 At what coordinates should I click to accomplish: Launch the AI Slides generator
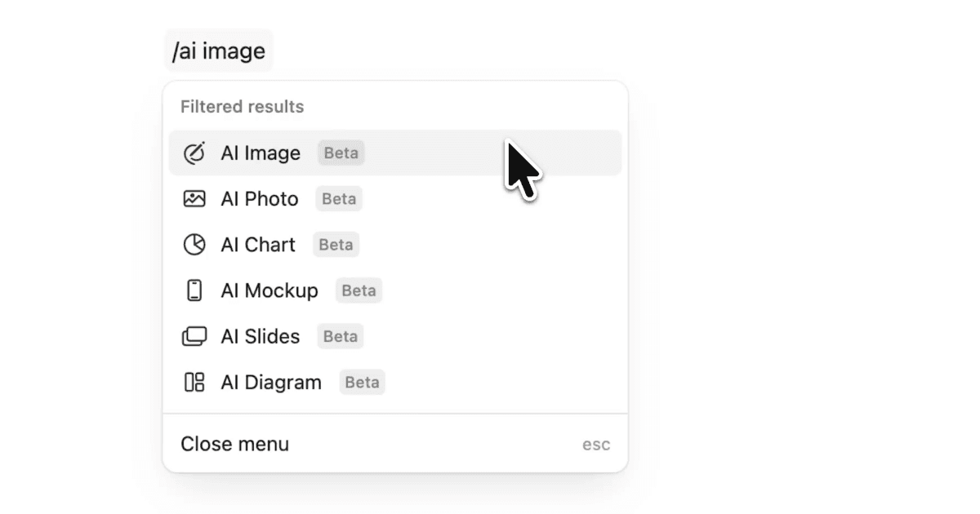tap(261, 335)
